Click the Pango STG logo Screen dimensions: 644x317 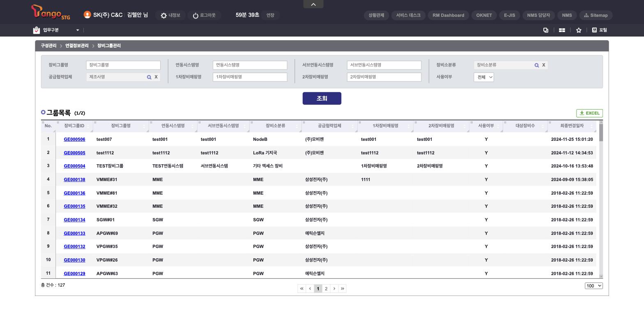[x=51, y=12]
